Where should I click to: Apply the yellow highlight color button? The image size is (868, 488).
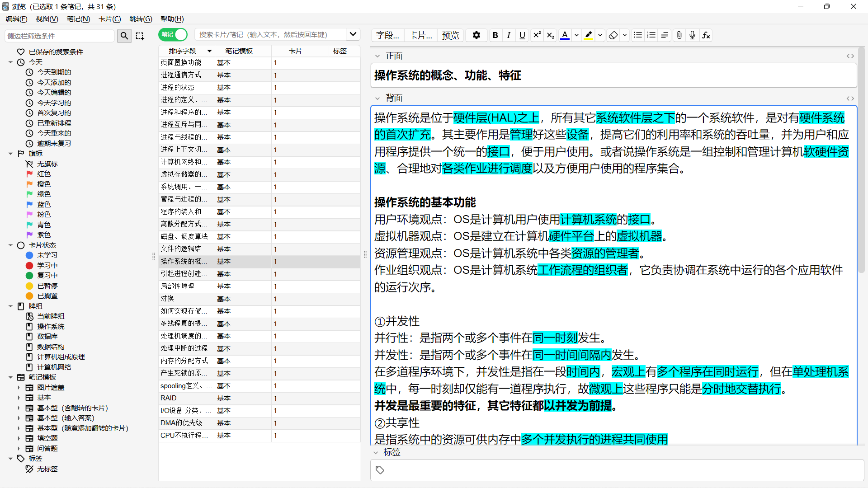point(589,35)
